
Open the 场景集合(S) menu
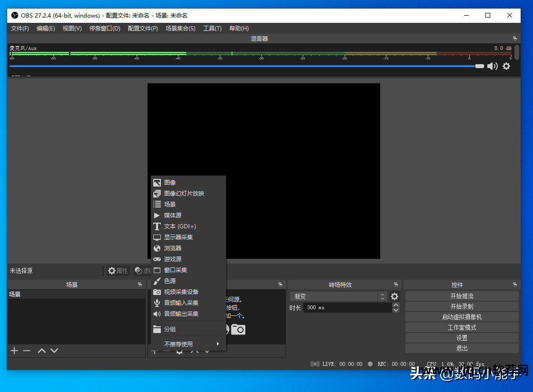[x=180, y=28]
